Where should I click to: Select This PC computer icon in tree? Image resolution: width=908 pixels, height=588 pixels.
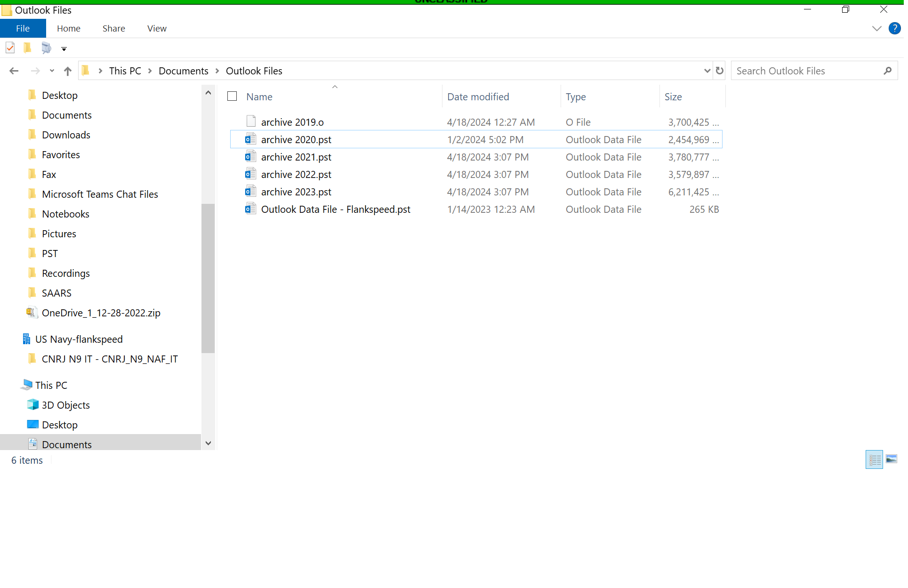pyautogui.click(x=27, y=386)
